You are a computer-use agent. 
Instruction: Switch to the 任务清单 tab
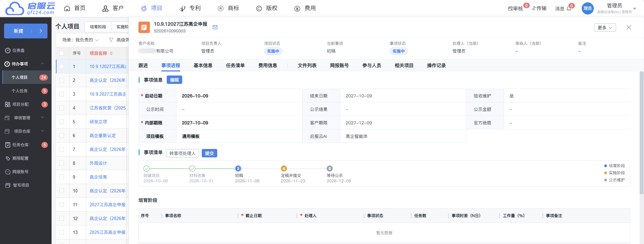click(235, 65)
